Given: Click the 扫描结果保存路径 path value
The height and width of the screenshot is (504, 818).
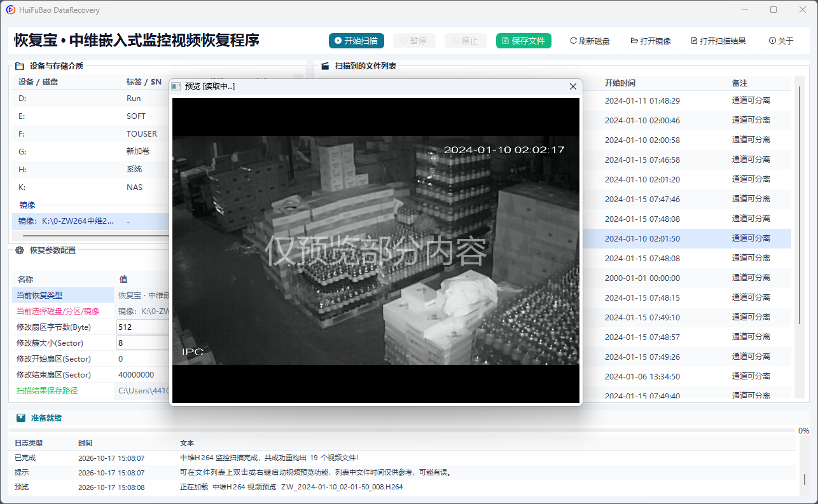Looking at the screenshot, I should click(143, 391).
